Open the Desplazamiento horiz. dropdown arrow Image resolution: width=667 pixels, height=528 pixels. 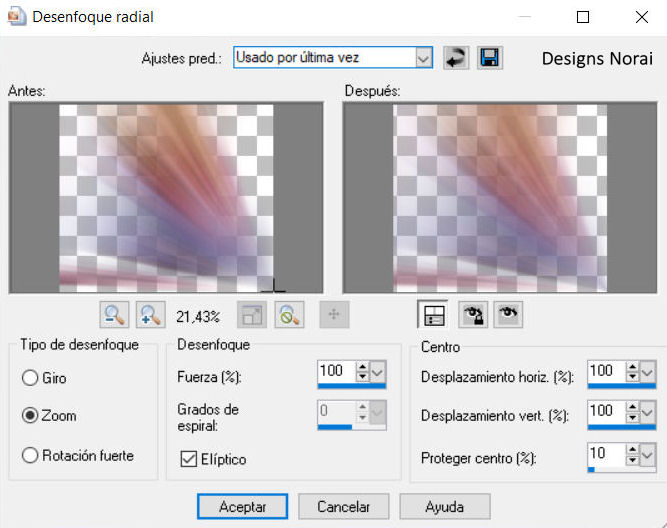(647, 373)
